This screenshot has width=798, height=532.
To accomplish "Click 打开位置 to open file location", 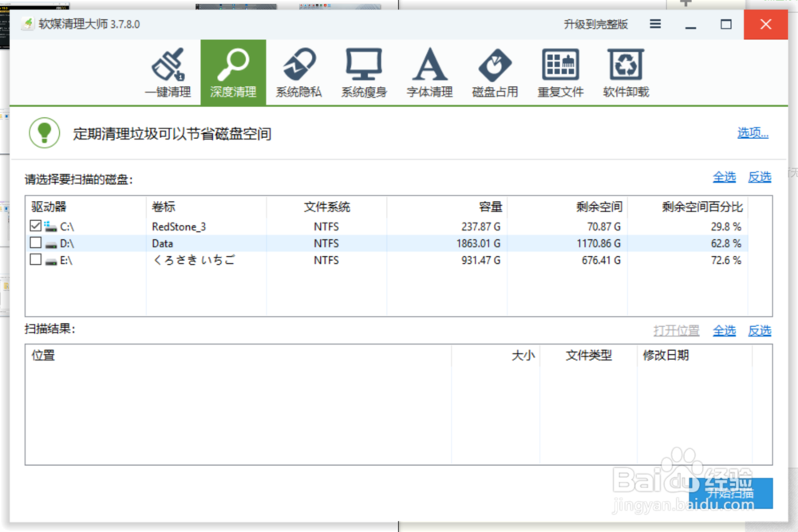I will [x=675, y=330].
